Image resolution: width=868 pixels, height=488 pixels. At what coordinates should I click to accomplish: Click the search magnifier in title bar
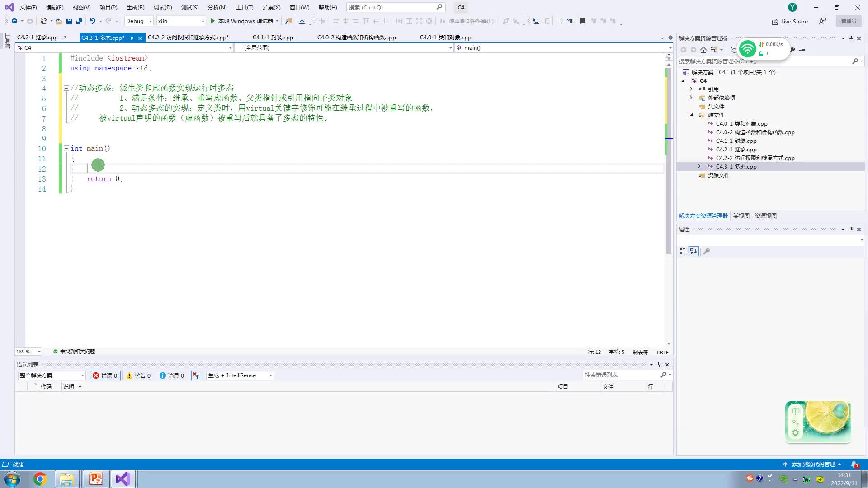coord(439,7)
